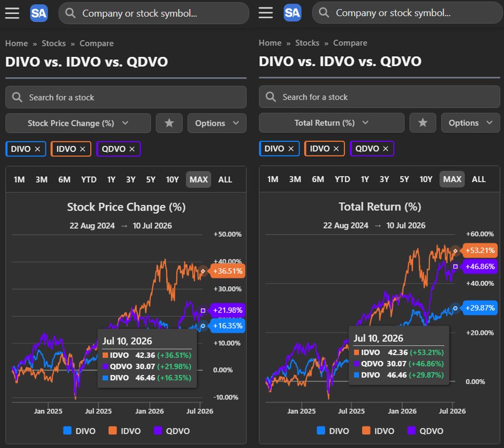Click Search for a stock field in right panel

click(379, 97)
